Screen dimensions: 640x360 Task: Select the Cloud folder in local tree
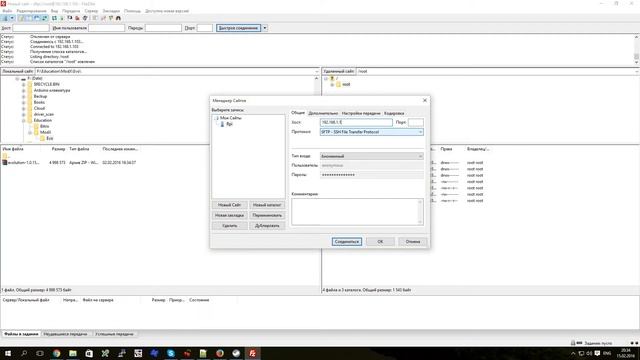point(39,108)
